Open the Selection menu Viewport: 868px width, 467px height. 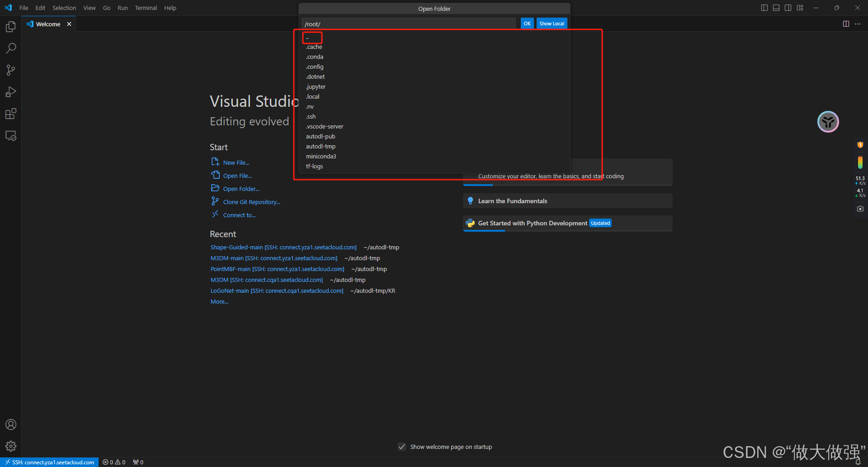[x=64, y=8]
